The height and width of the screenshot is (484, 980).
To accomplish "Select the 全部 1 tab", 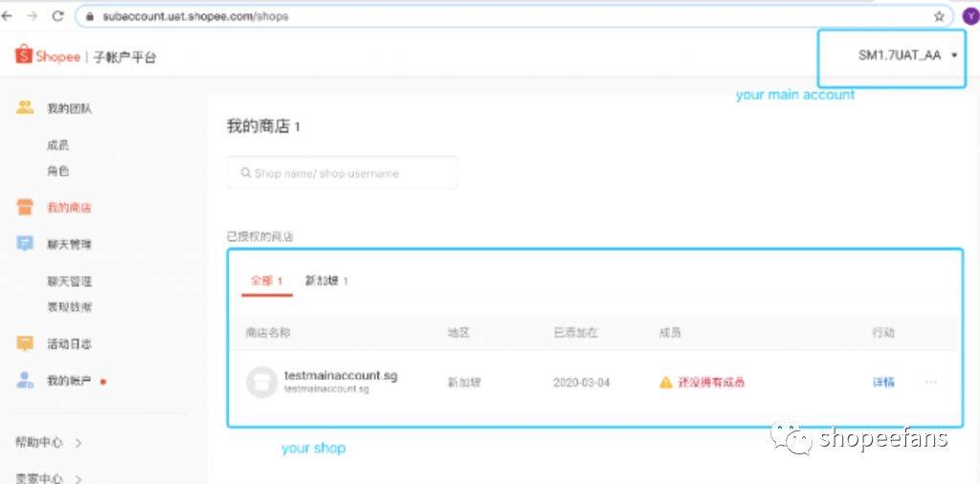I will click(267, 281).
